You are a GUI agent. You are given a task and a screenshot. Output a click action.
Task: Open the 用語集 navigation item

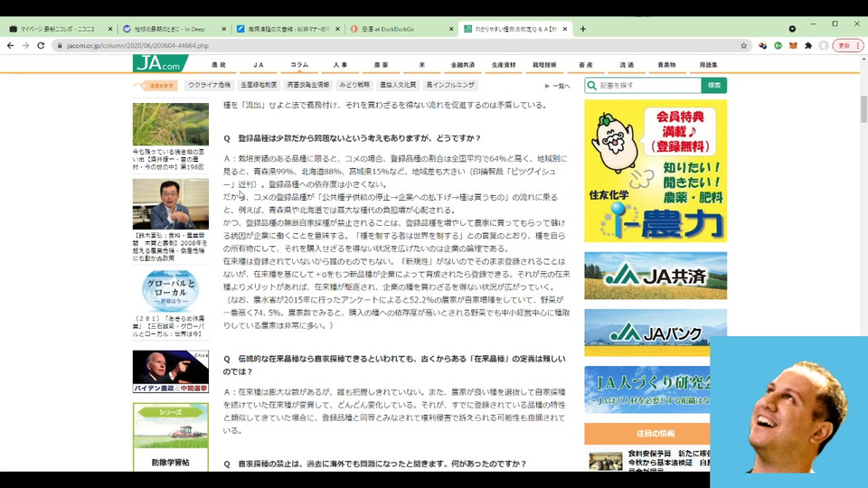click(x=708, y=65)
